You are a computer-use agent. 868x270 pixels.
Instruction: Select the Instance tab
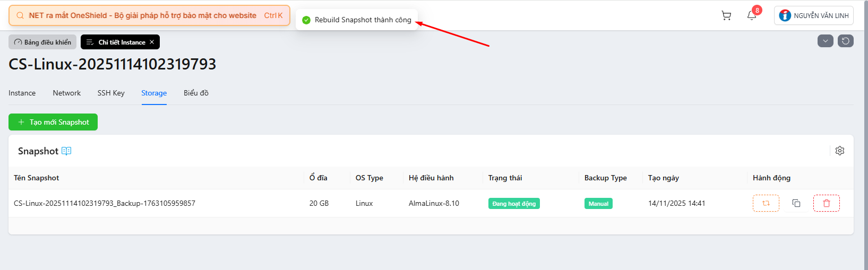tap(22, 93)
